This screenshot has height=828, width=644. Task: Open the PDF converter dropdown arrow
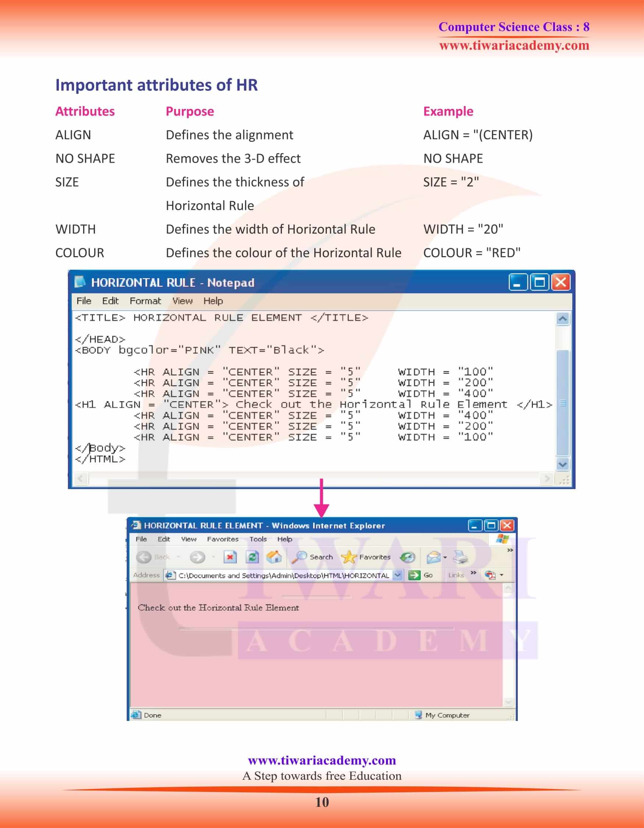[502, 575]
